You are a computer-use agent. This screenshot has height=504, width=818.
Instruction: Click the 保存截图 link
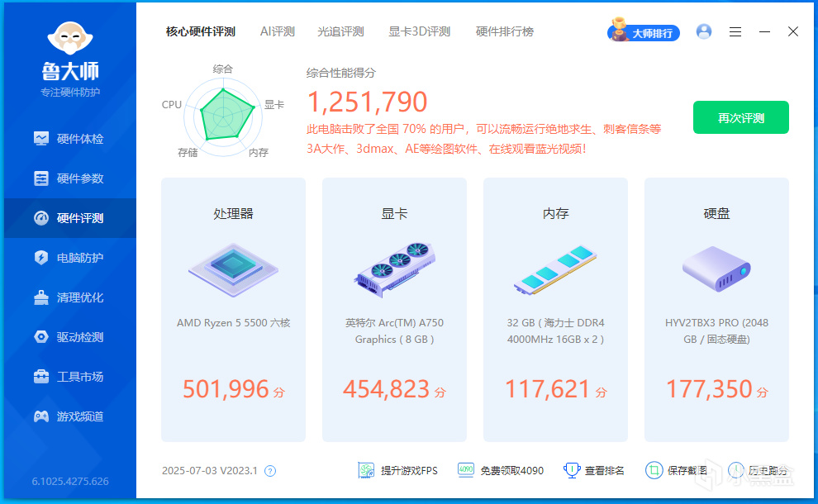click(687, 471)
